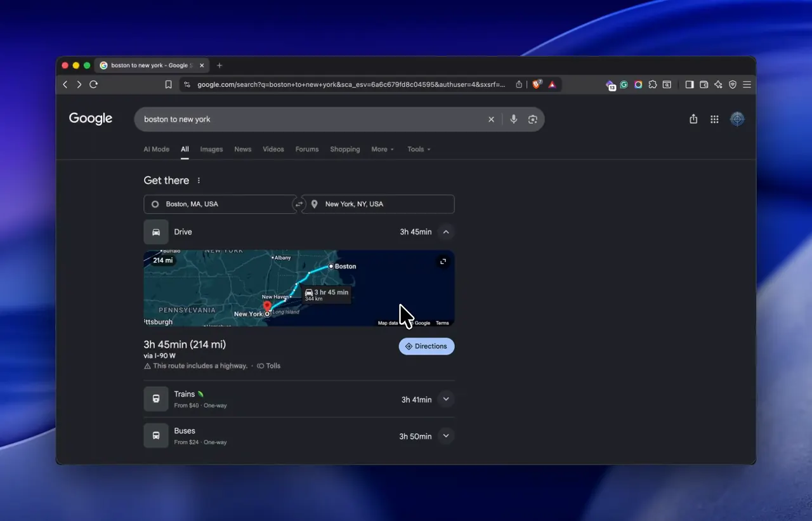Collapse the Drive section chevron

pos(446,232)
